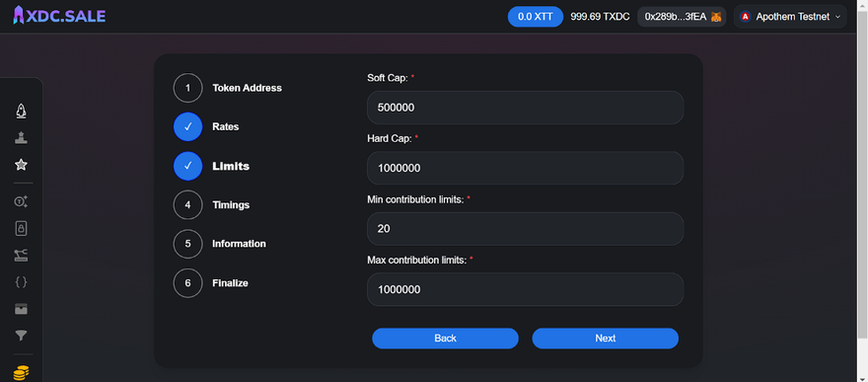Image resolution: width=868 pixels, height=382 pixels.
Task: Click the 0x289b...3fEA wallet address
Action: point(676,17)
